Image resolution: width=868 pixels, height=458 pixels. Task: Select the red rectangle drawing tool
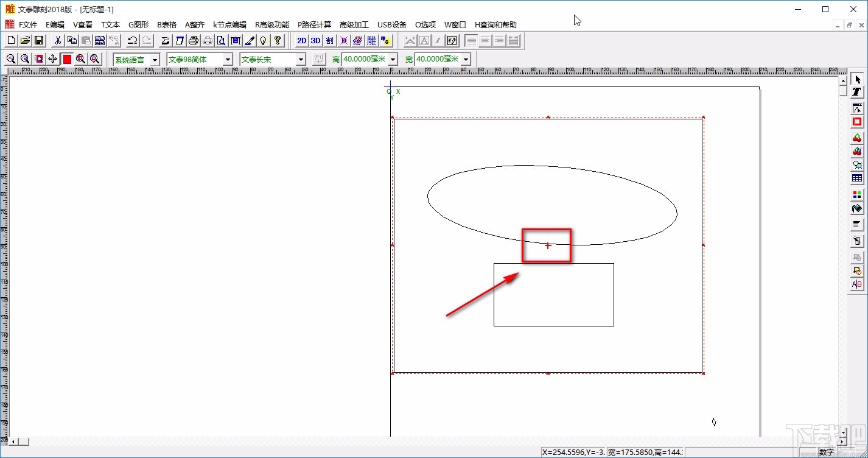(x=857, y=122)
